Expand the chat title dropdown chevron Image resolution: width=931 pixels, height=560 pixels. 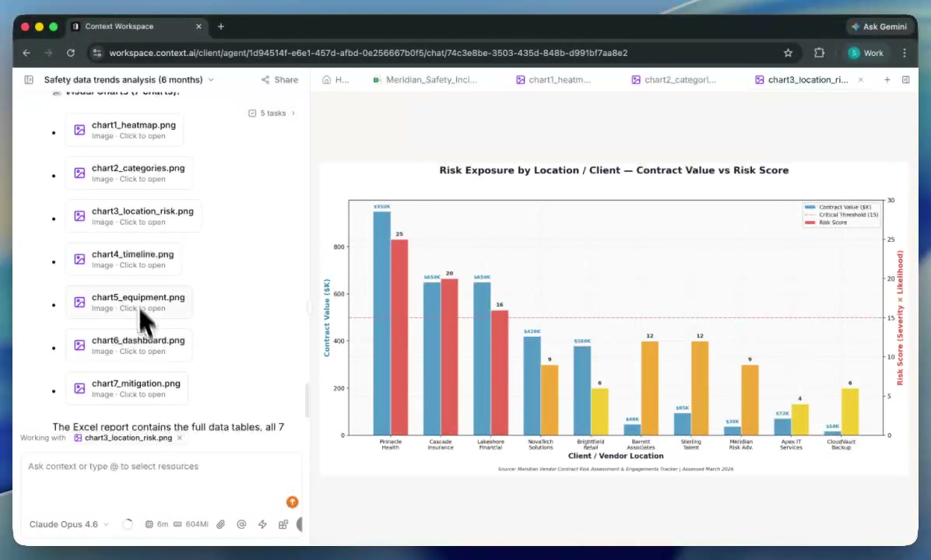coord(211,79)
